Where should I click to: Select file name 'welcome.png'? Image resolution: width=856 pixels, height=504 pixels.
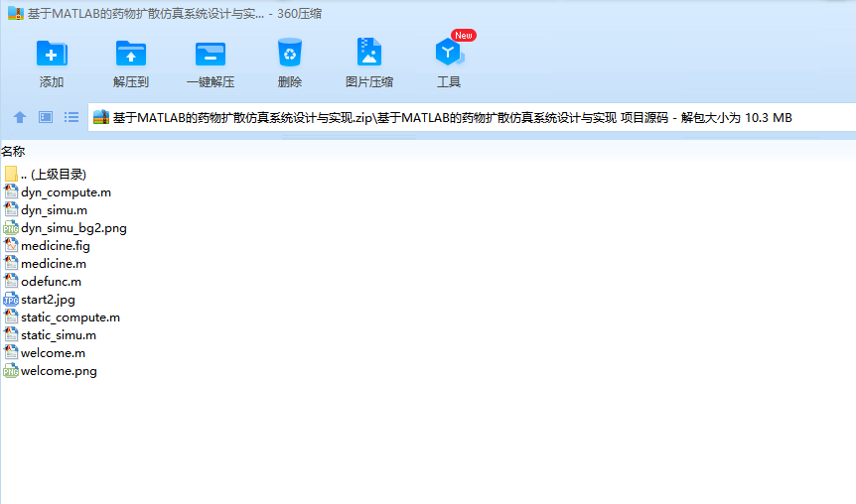pyautogui.click(x=59, y=371)
